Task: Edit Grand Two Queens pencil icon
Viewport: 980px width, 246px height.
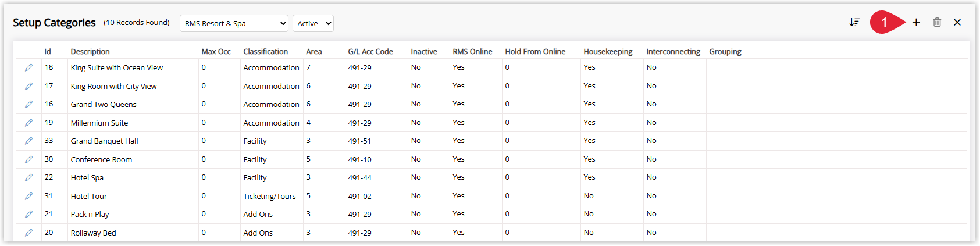Action: pyautogui.click(x=28, y=104)
